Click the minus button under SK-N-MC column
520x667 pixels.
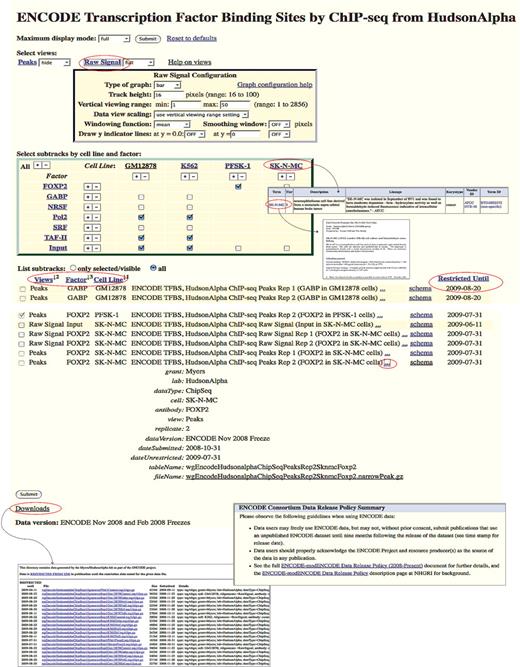pos(290,176)
